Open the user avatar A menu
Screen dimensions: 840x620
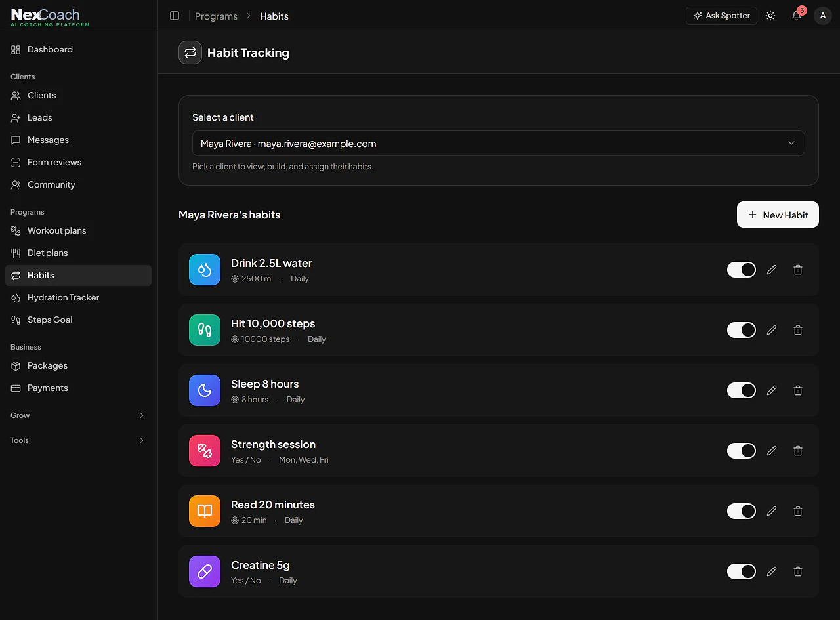[x=823, y=16]
